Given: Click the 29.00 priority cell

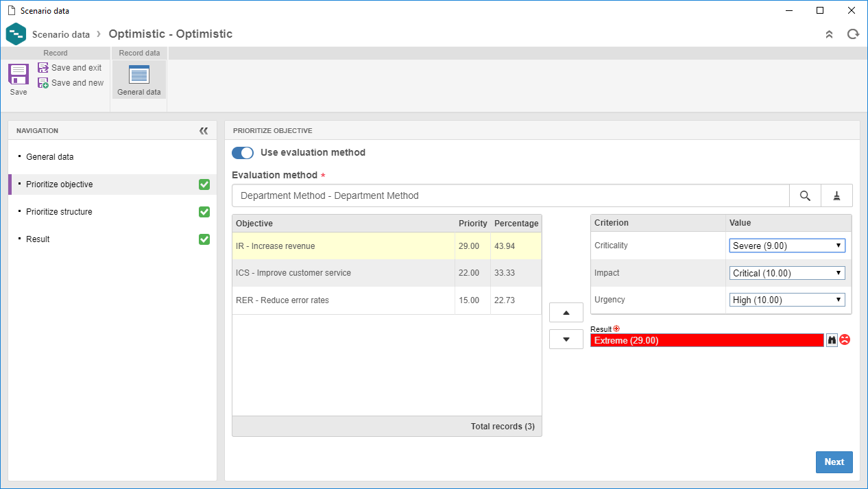Looking at the screenshot, I should (x=473, y=246).
